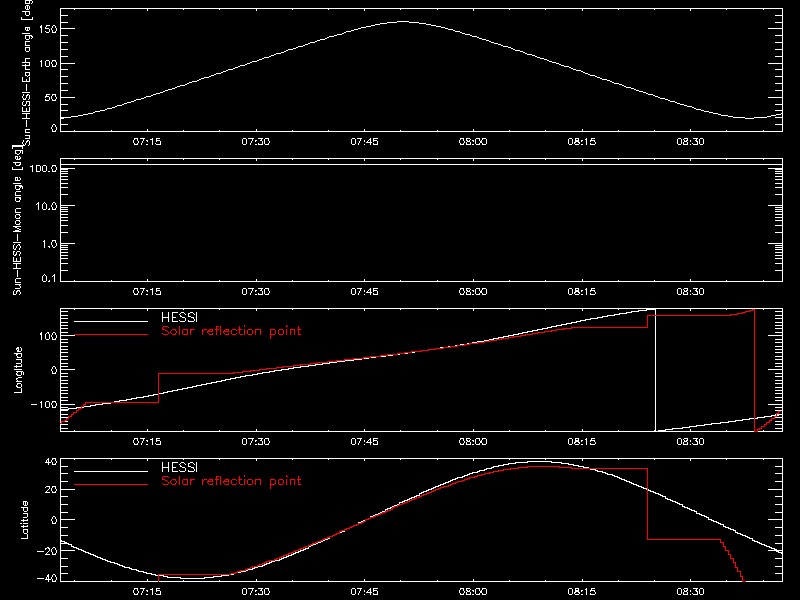Screen dimensions: 800x600
Task: Click 08:30 under the Longitude plot
Action: coord(690,442)
